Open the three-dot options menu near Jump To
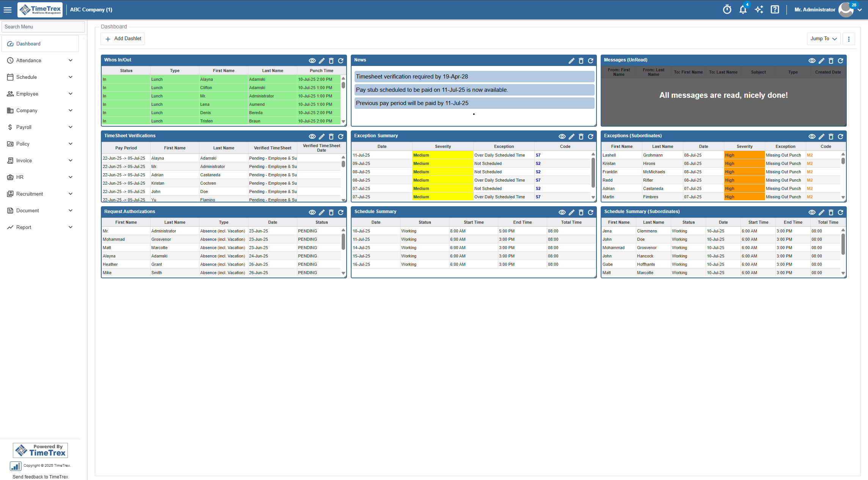 [849, 38]
